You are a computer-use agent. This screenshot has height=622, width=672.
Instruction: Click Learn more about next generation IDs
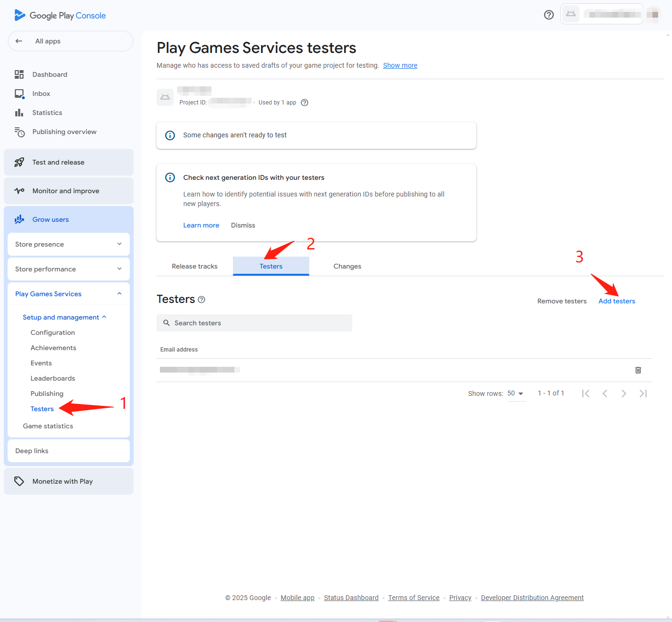(201, 225)
